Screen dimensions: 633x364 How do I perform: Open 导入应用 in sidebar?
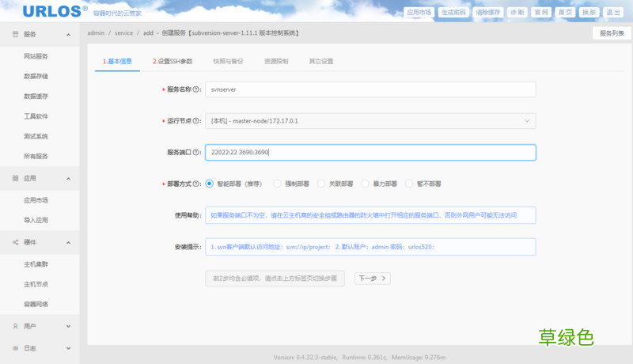36,220
